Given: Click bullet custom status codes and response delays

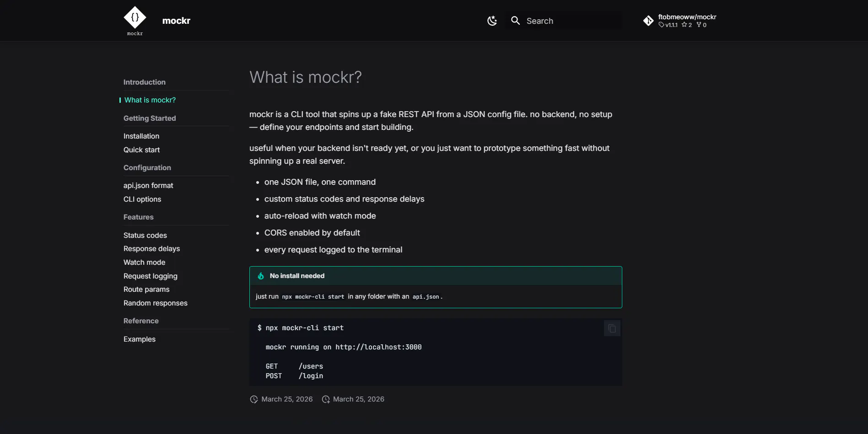Looking at the screenshot, I should [x=344, y=199].
